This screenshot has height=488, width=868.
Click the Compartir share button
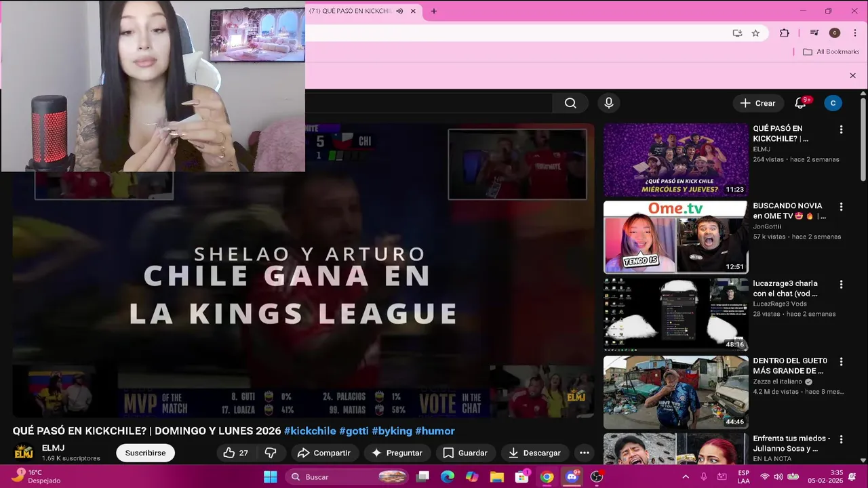coord(324,453)
